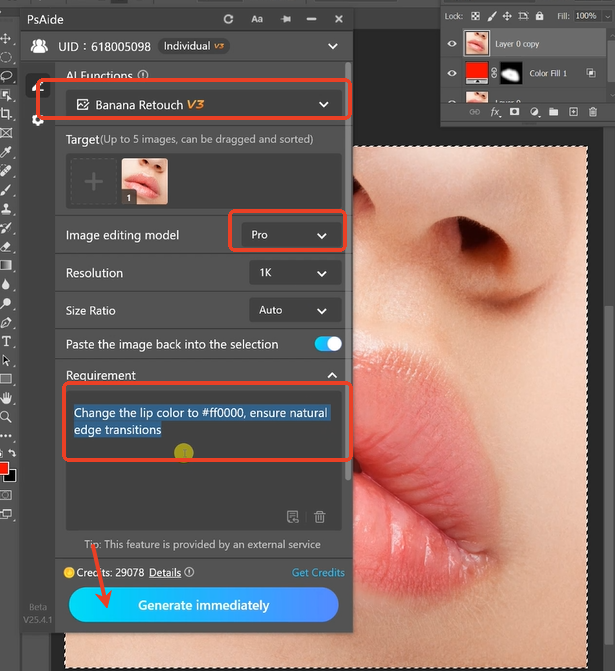Open the Size Ratio Auto dropdown
The width and height of the screenshot is (615, 671).
(294, 310)
